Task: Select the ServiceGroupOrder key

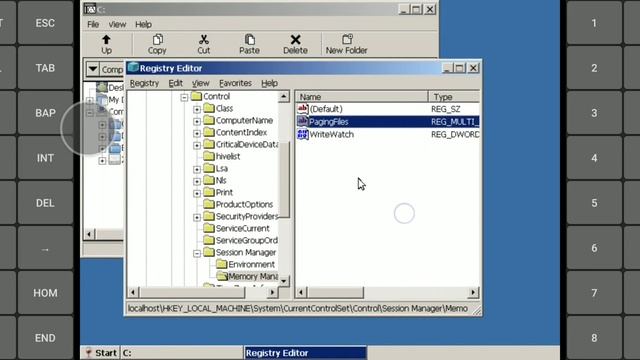Action: click(247, 240)
